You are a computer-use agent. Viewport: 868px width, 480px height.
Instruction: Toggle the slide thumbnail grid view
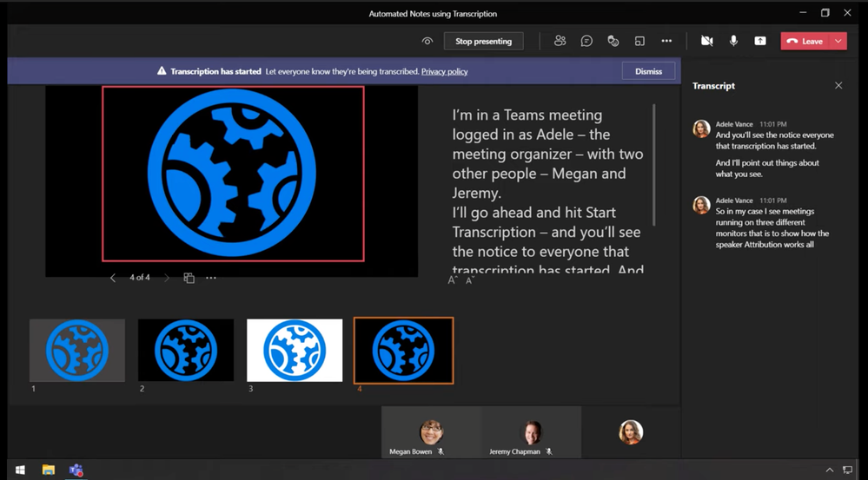189,278
